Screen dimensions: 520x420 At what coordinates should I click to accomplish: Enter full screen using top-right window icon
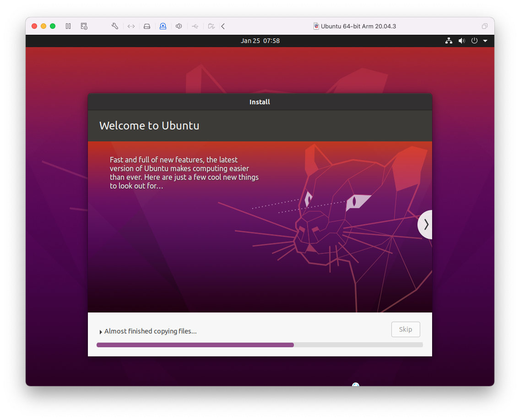485,26
